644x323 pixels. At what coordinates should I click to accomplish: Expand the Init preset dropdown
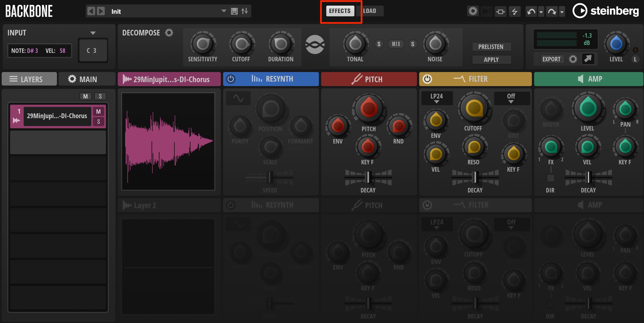click(224, 11)
